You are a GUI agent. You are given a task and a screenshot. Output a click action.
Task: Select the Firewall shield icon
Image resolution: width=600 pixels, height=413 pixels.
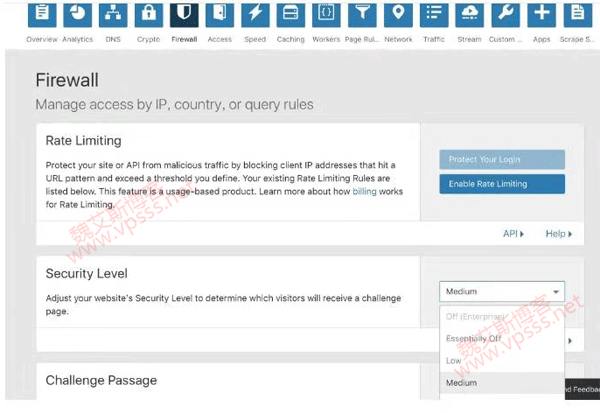tap(184, 14)
